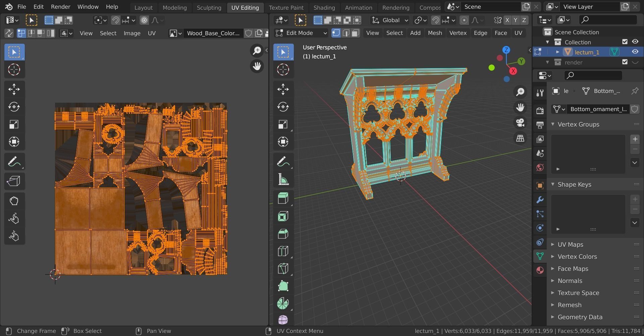Click Wood_Base_Color image name field
This screenshot has height=336, width=644.
(x=214, y=33)
